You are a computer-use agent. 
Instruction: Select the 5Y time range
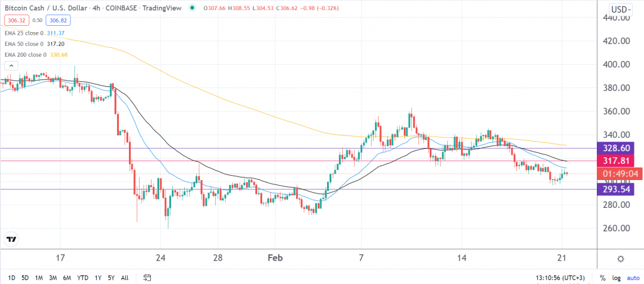111,278
